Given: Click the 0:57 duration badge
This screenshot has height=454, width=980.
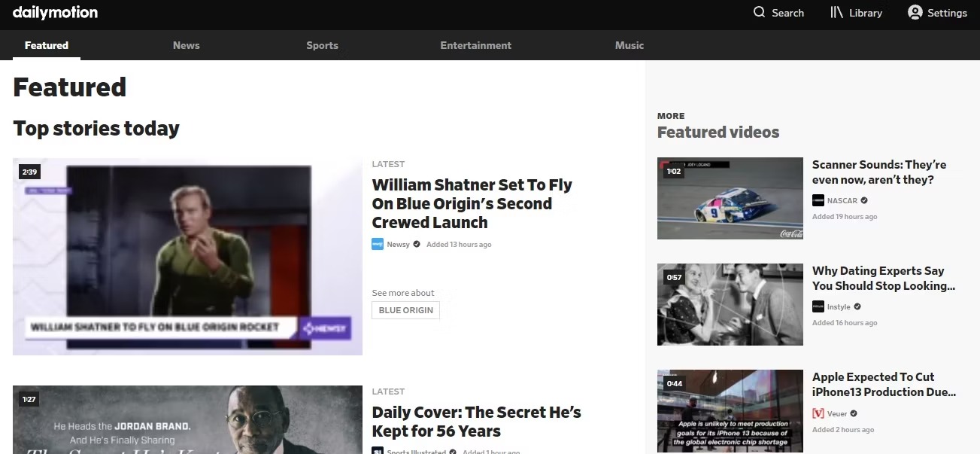Looking at the screenshot, I should pos(674,278).
